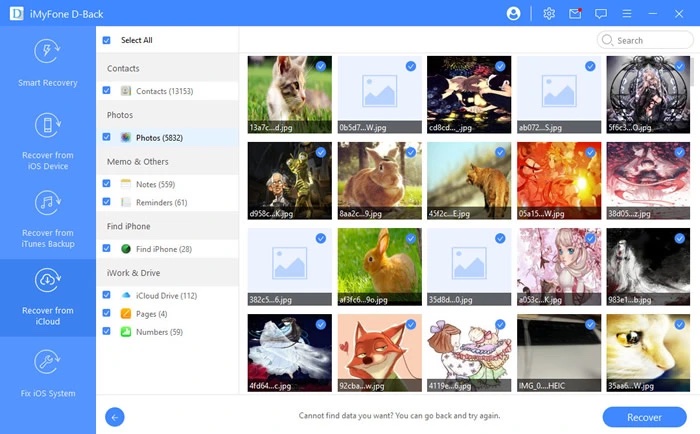Open the user account icon
The height and width of the screenshot is (434, 700).
point(513,14)
